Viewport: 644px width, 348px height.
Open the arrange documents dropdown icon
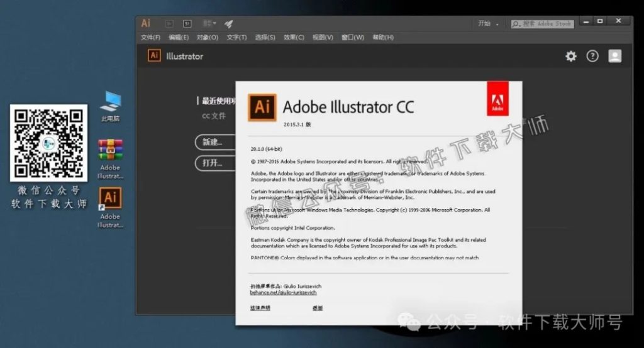pos(209,23)
